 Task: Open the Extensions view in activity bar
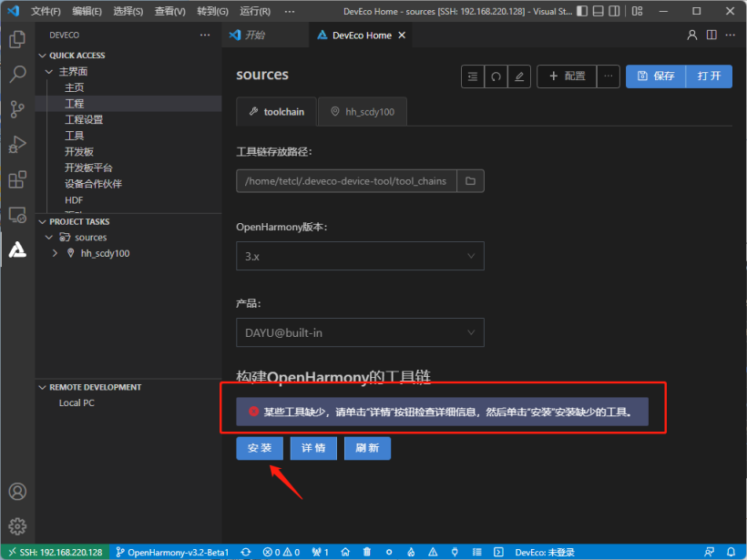[16, 179]
